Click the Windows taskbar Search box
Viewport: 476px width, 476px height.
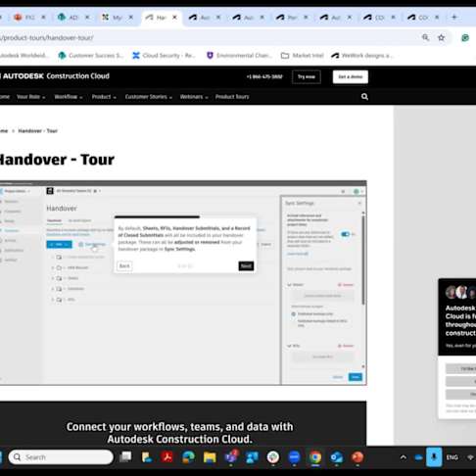tap(61, 457)
